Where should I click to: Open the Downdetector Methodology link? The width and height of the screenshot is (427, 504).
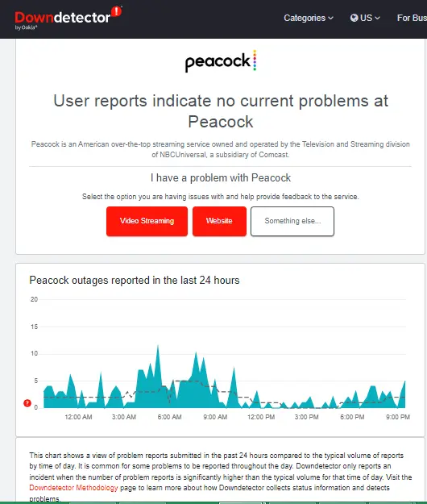[73, 488]
